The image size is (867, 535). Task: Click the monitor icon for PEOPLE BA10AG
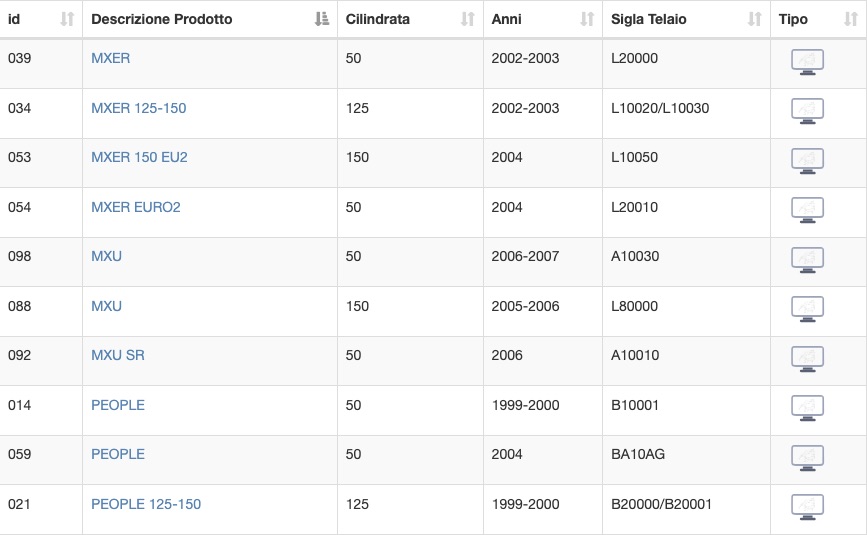pyautogui.click(x=807, y=458)
